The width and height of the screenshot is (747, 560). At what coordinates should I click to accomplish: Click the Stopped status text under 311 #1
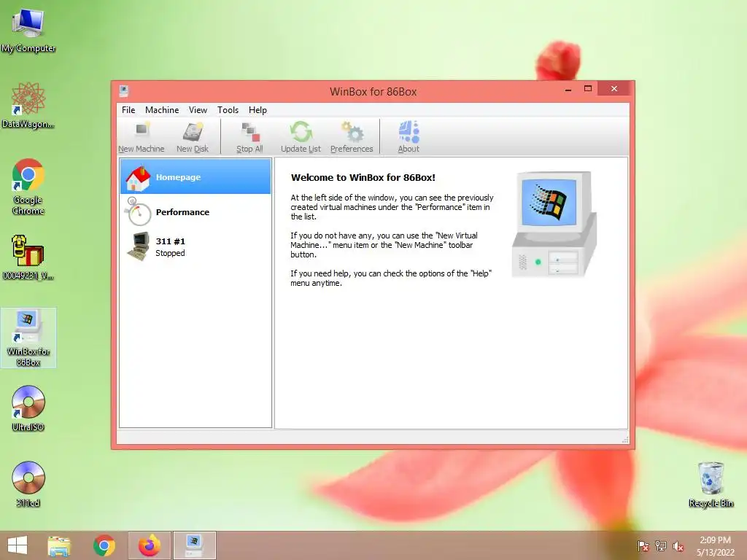tap(170, 253)
